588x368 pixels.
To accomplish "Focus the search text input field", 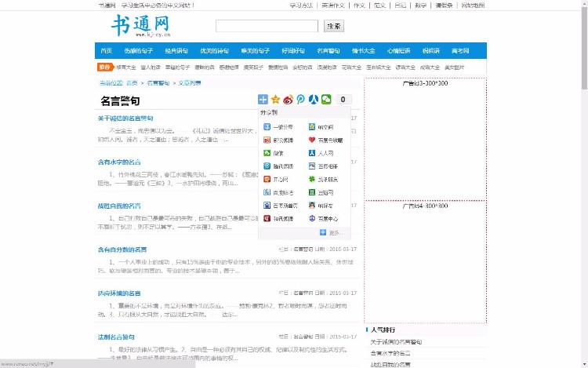I will pyautogui.click(x=267, y=26).
